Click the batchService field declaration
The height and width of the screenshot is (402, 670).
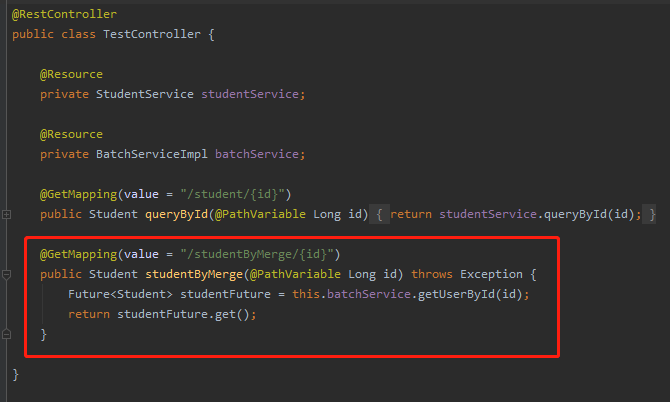click(x=257, y=154)
